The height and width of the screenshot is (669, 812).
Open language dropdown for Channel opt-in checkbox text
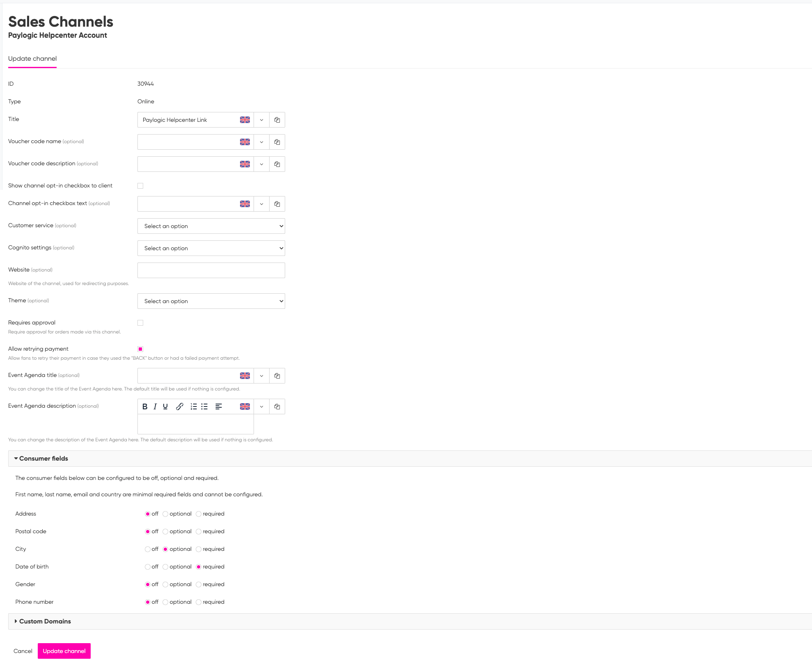pyautogui.click(x=261, y=204)
